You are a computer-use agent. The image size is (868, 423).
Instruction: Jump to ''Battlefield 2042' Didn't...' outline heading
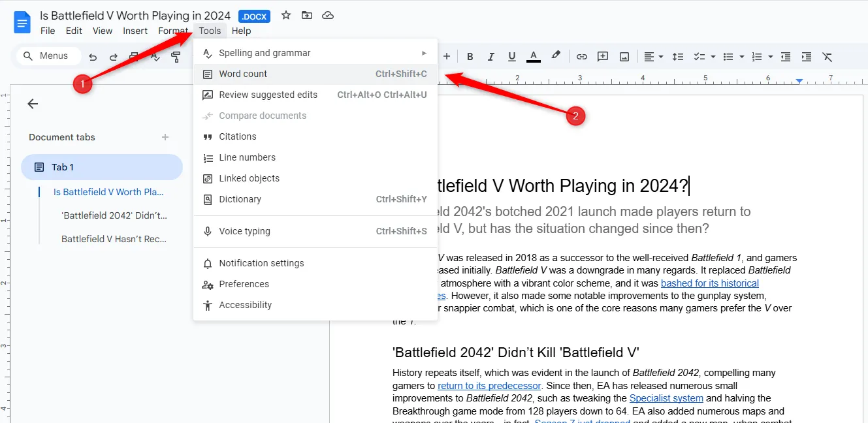click(x=114, y=215)
